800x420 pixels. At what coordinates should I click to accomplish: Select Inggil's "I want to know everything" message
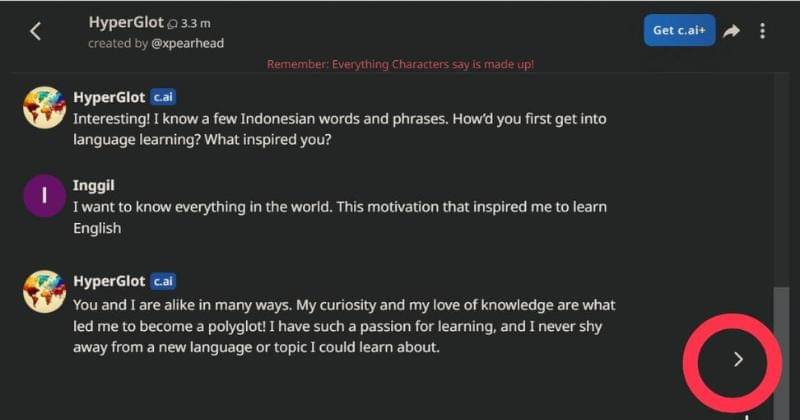pyautogui.click(x=340, y=217)
